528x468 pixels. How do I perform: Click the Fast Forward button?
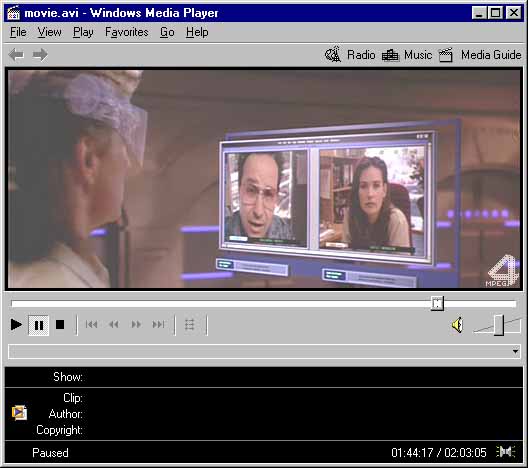click(136, 325)
